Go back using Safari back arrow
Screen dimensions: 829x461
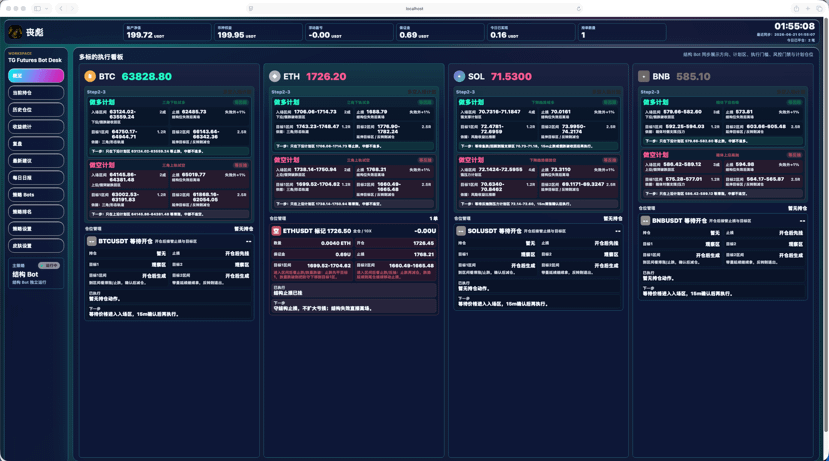[61, 8]
